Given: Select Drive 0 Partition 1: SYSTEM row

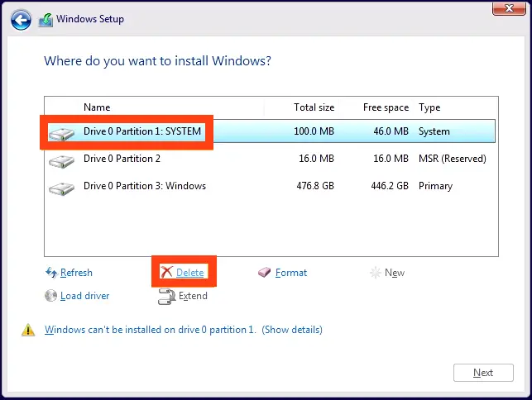Looking at the screenshot, I should pyautogui.click(x=271, y=131).
